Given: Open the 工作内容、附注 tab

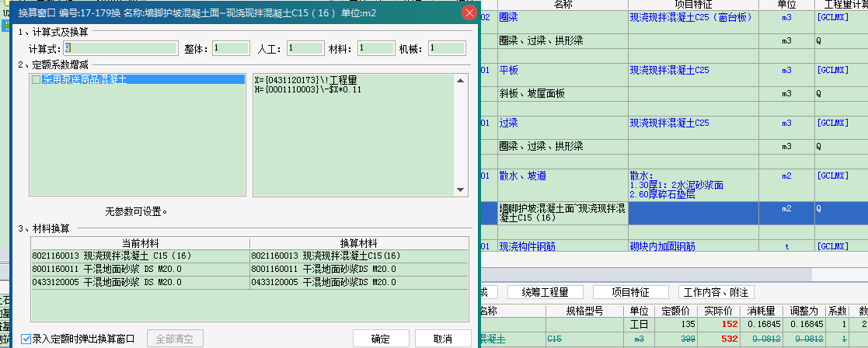Looking at the screenshot, I should [x=716, y=292].
